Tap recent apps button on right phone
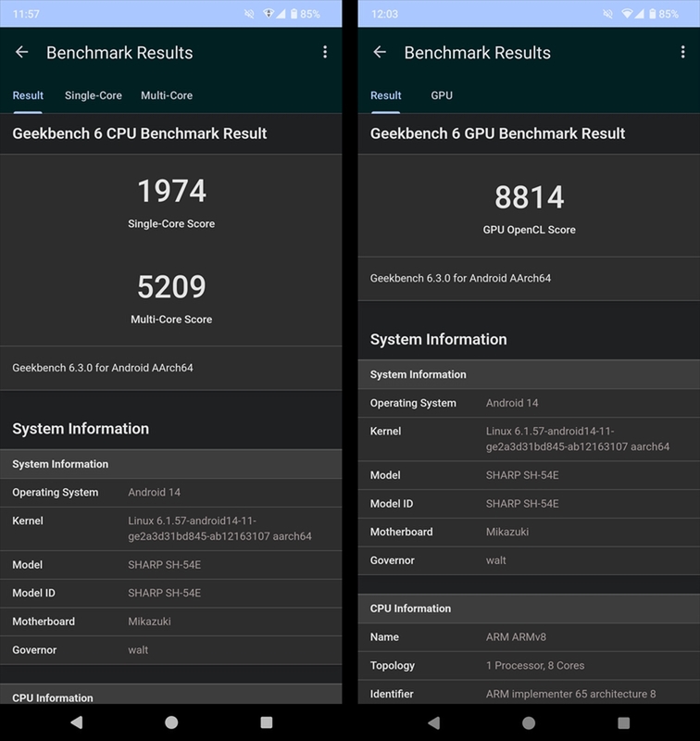Screen dimensions: 700x741 pos(624,722)
